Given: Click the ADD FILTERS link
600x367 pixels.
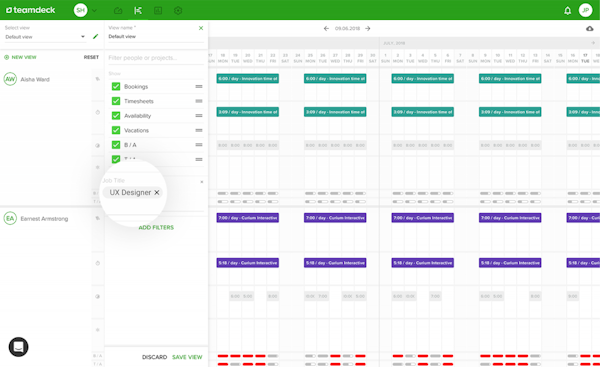Looking at the screenshot, I should (x=156, y=227).
